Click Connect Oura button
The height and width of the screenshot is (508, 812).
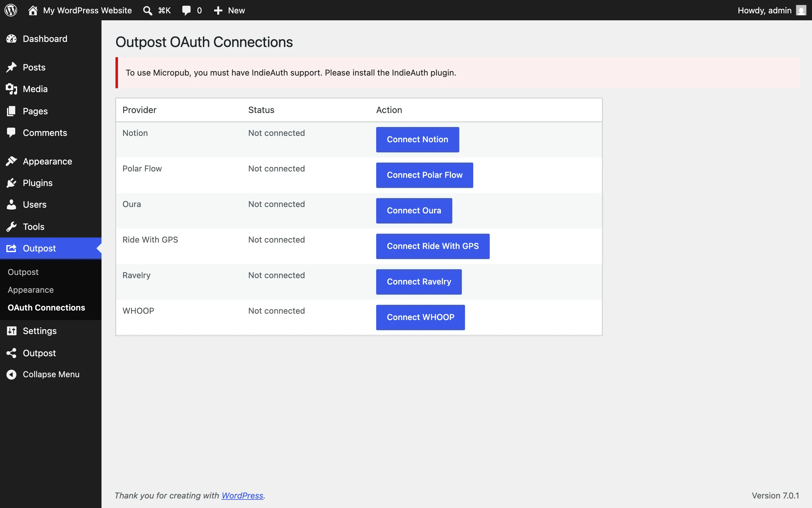coord(414,211)
